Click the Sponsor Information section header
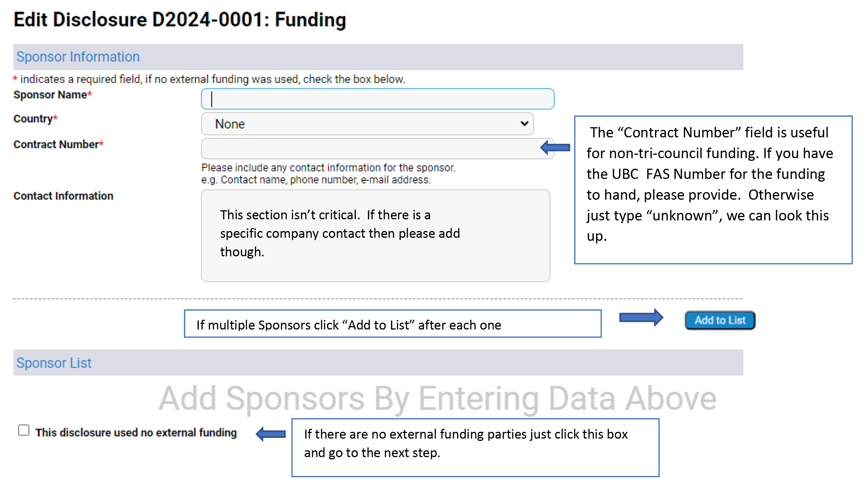Viewport: 868px width, 496px height. pos(78,57)
